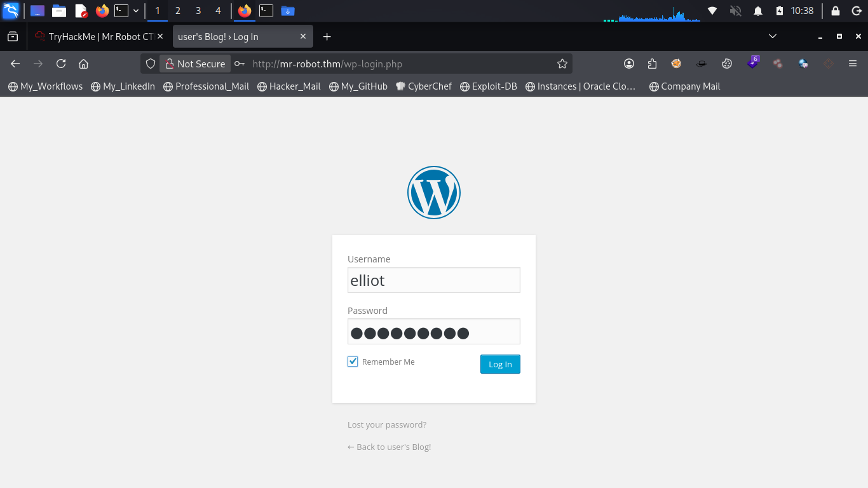Open the Exploit-DB bookmark
The height and width of the screenshot is (488, 868).
point(489,86)
